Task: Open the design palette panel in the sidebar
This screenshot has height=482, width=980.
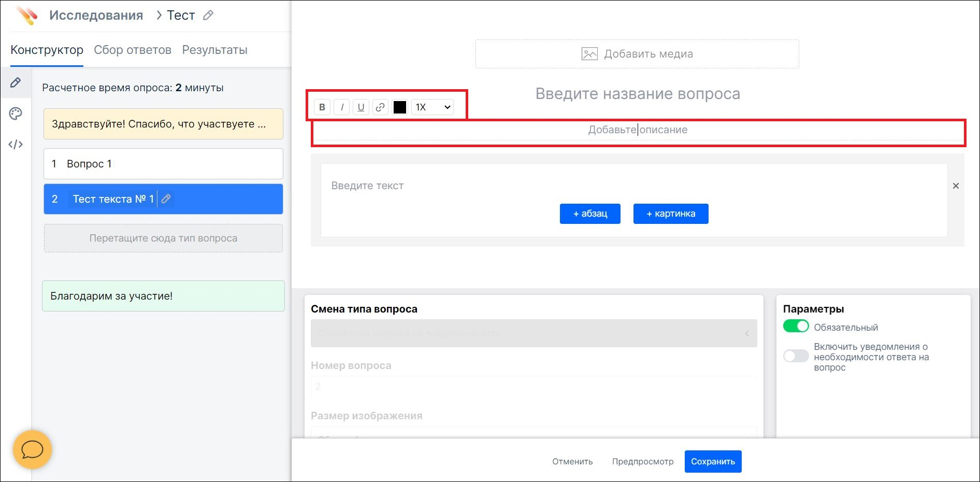Action: 16,114
